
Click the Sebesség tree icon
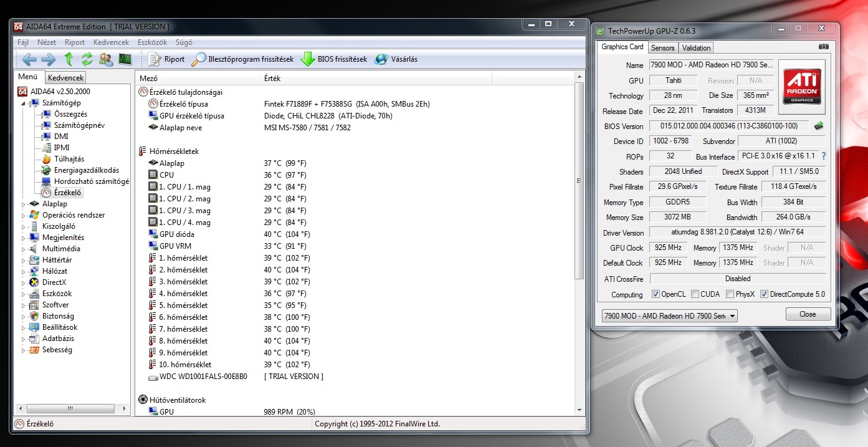point(34,350)
